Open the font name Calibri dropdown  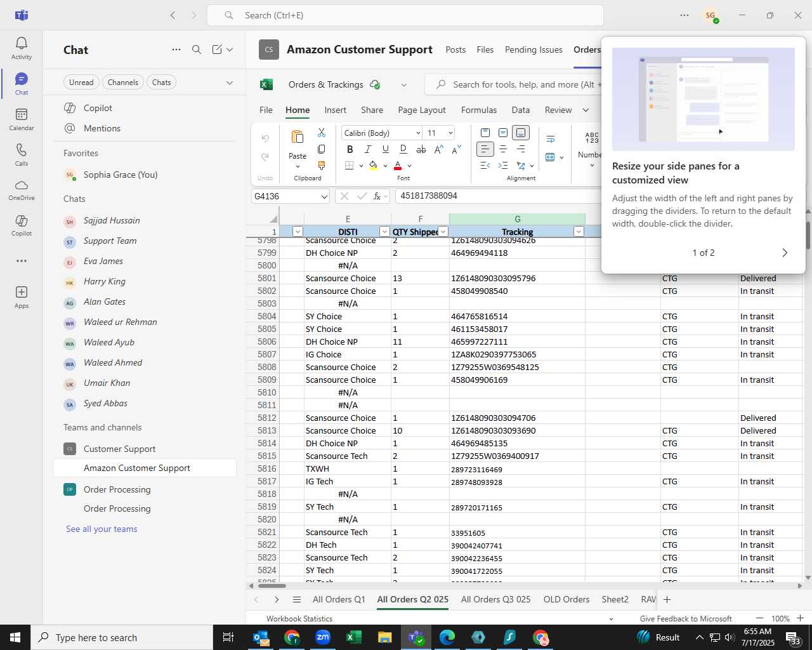(x=418, y=133)
